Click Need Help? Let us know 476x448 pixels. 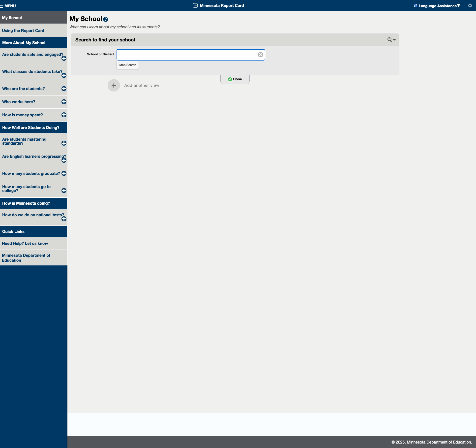pos(33,243)
